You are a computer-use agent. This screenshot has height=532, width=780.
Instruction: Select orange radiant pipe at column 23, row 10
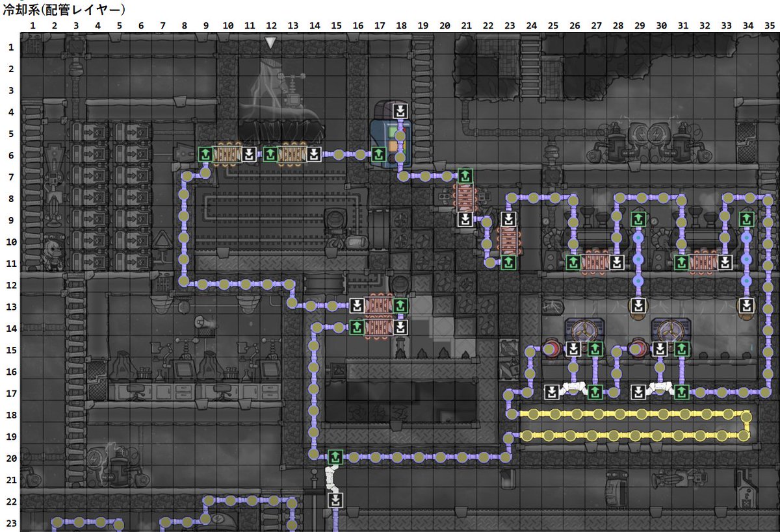point(509,241)
